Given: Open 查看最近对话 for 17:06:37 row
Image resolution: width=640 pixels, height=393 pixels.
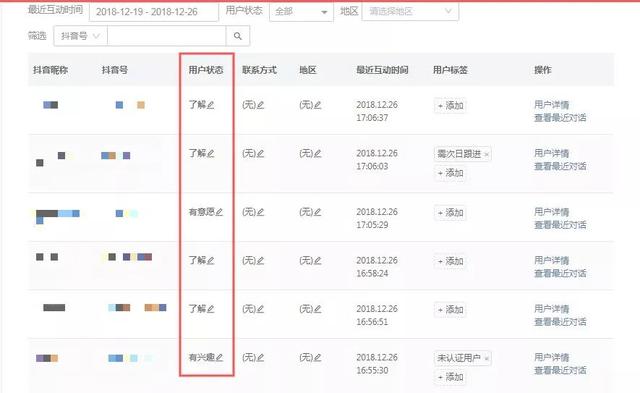Looking at the screenshot, I should click(x=560, y=118).
